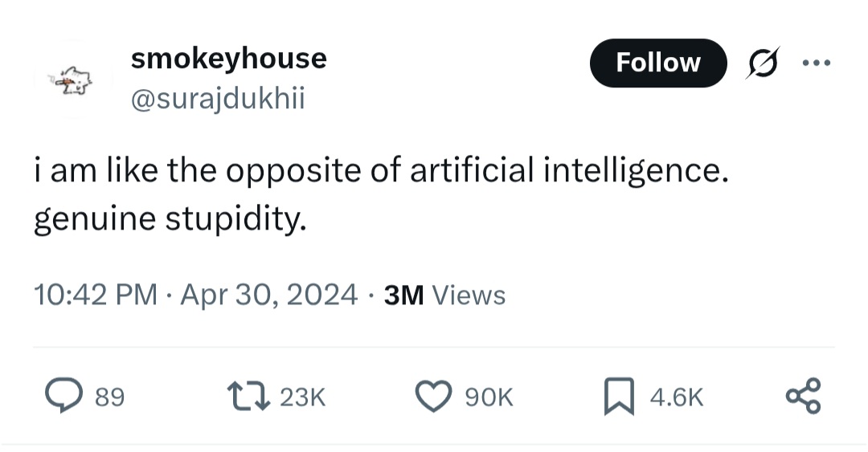This screenshot has height=452, width=868.
Task: Bookmark this tweet using the bookmark icon
Action: point(617,396)
